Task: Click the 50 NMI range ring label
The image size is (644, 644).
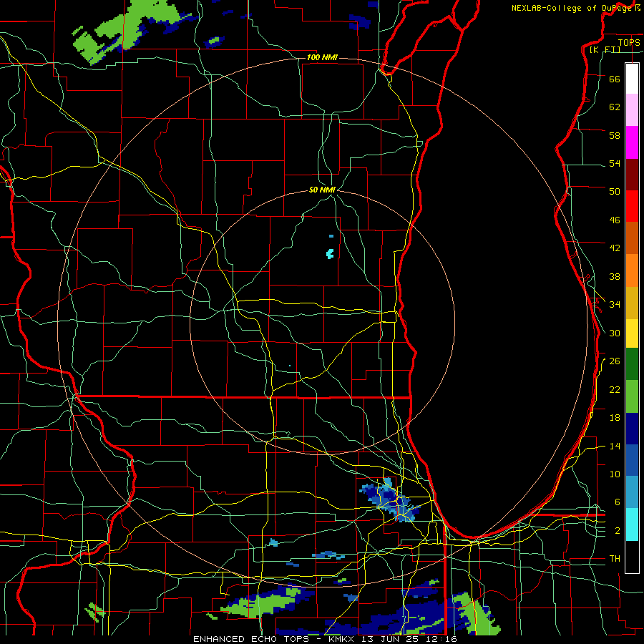Action: click(x=322, y=190)
